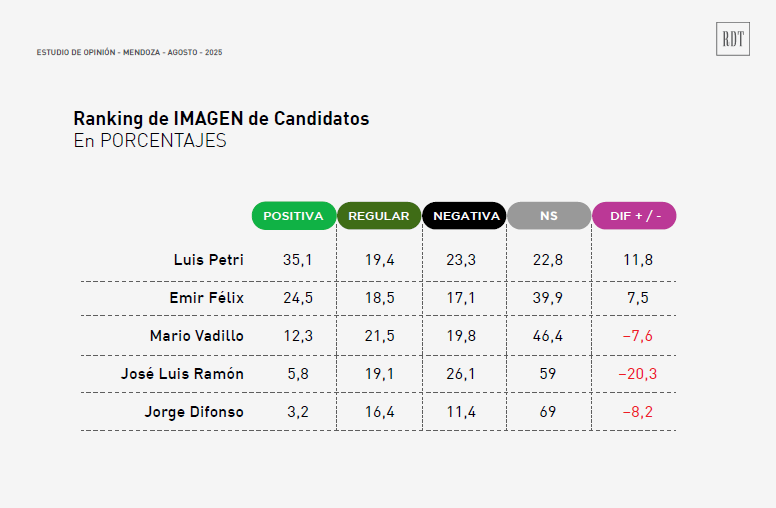Image resolution: width=776 pixels, height=508 pixels.
Task: Click the Ranking de IMAGEN de Candidatos title
Action: [x=221, y=119]
